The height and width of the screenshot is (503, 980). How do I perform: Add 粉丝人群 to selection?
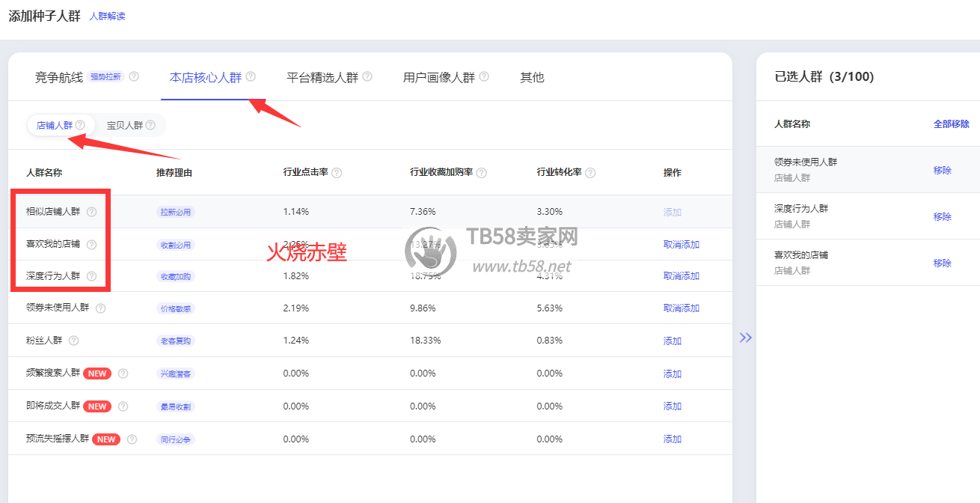[673, 341]
